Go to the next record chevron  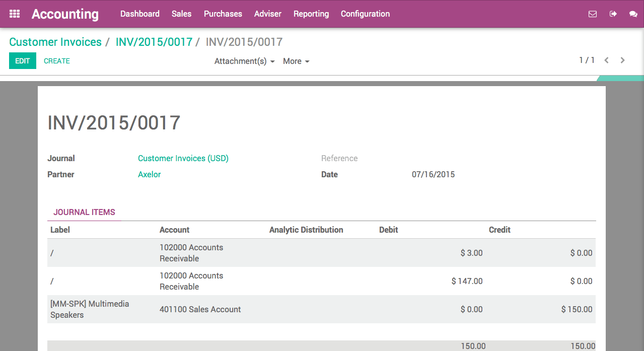(623, 60)
